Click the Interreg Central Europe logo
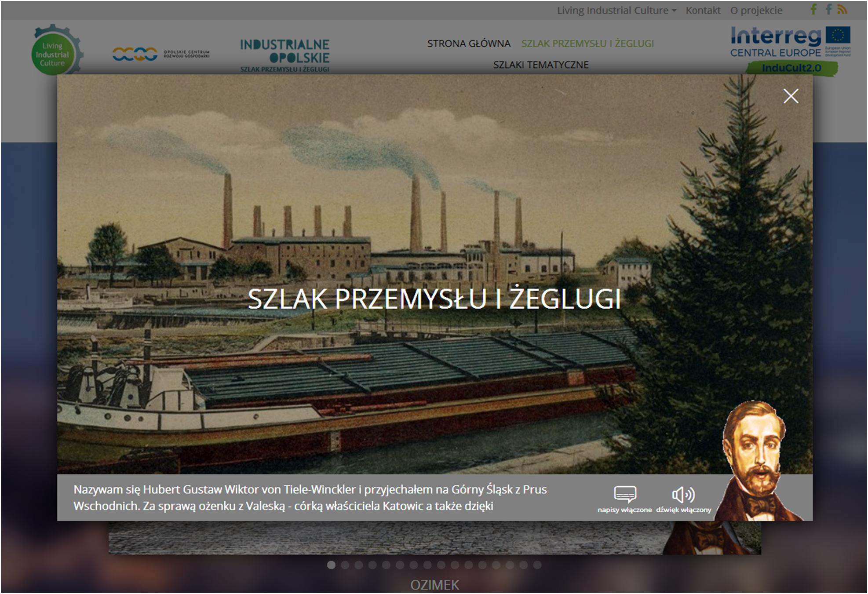The height and width of the screenshot is (594, 868). [x=790, y=42]
